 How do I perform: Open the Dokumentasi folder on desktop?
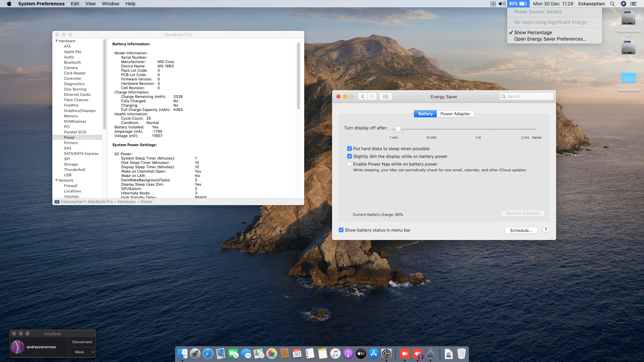(628, 78)
